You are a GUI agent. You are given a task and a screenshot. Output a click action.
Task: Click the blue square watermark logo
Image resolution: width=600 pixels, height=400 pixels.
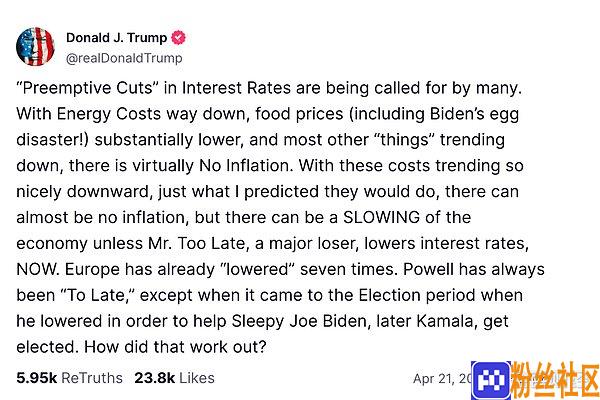(491, 380)
